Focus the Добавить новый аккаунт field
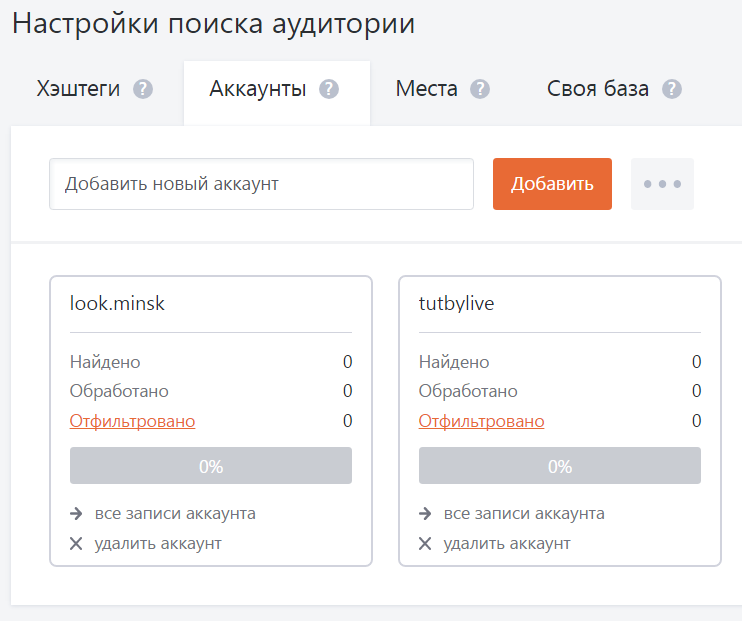Screen dimensions: 742x621 (261, 184)
